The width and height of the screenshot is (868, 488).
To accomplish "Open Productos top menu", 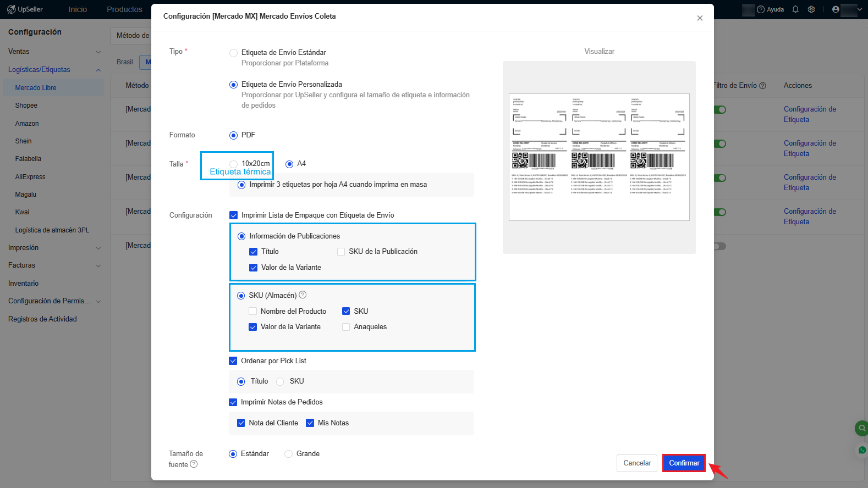I will (x=124, y=9).
